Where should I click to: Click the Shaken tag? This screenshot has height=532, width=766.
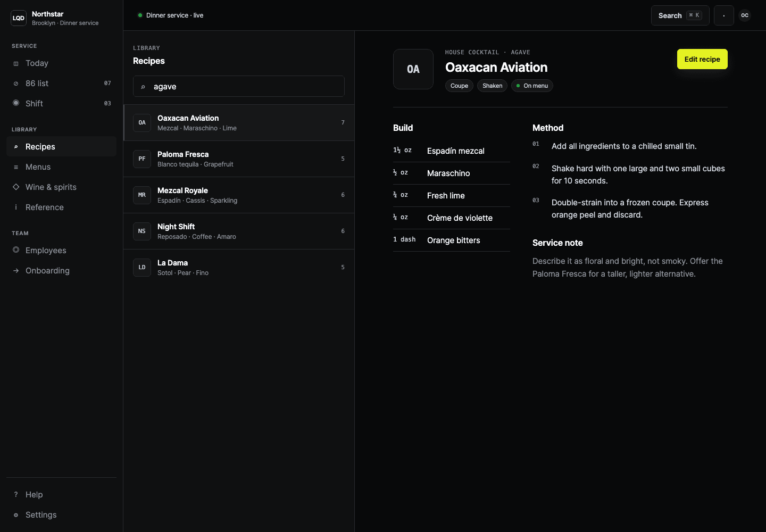[492, 86]
